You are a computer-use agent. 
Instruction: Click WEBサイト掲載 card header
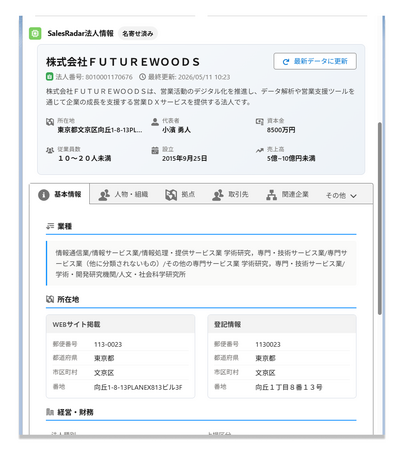coord(120,324)
